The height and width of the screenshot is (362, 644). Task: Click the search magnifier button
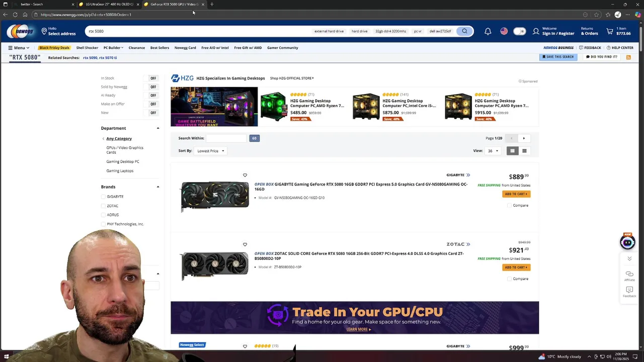(x=464, y=31)
